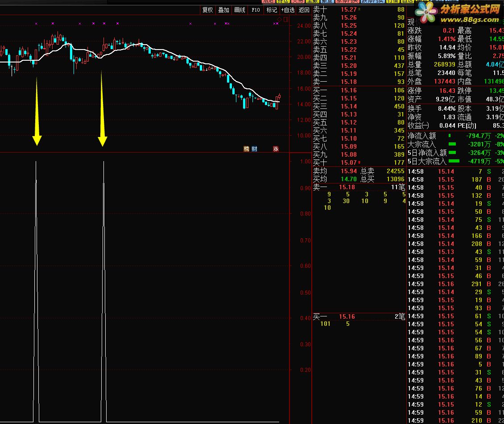Image resolution: width=504 pixels, height=424 pixels.
Task: Click the 资产 9.29亿 value
Action: pos(446,100)
